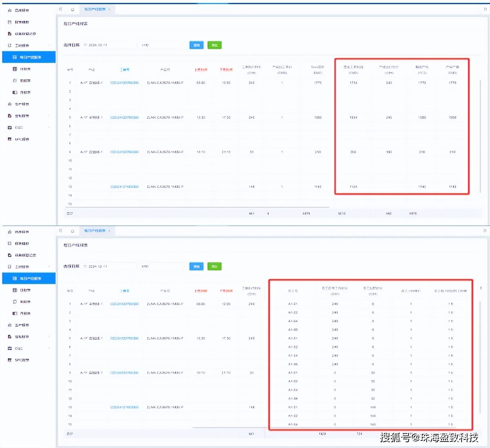Click the home icon beside the lower tab
This screenshot has width=490, height=448.
[x=72, y=231]
